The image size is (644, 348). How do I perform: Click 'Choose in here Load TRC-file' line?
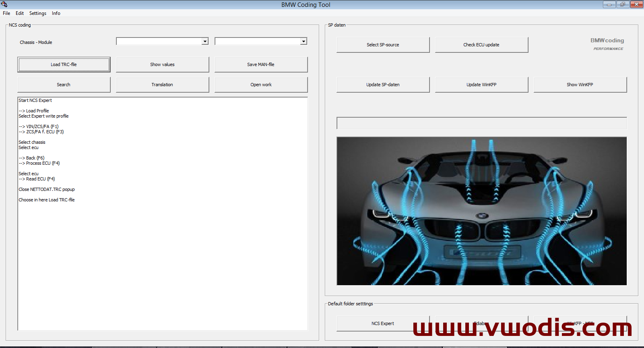47,200
